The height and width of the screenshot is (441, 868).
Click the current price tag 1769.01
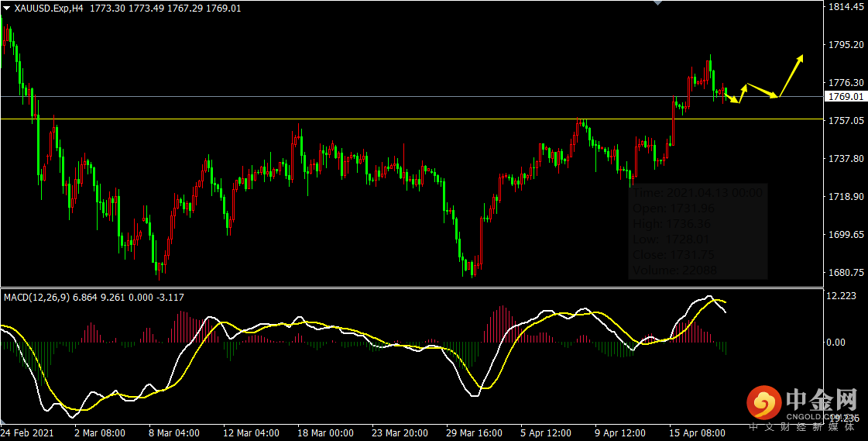click(x=846, y=96)
